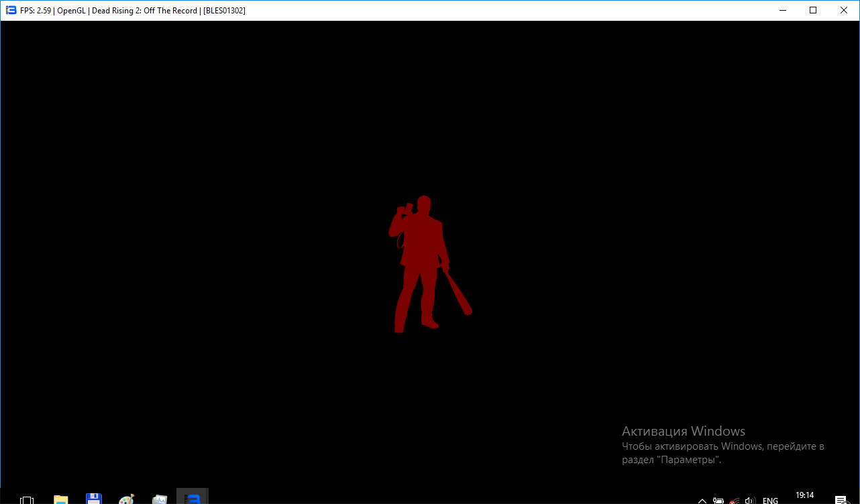Viewport: 860px width, 504px height.
Task: Switch input language via ENG indicator
Action: 771,501
